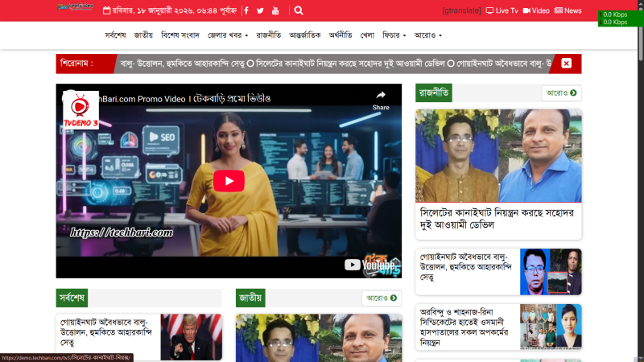Image resolution: width=644 pixels, height=362 pixels.
Task: Open the site logo in header
Action: point(75,7)
